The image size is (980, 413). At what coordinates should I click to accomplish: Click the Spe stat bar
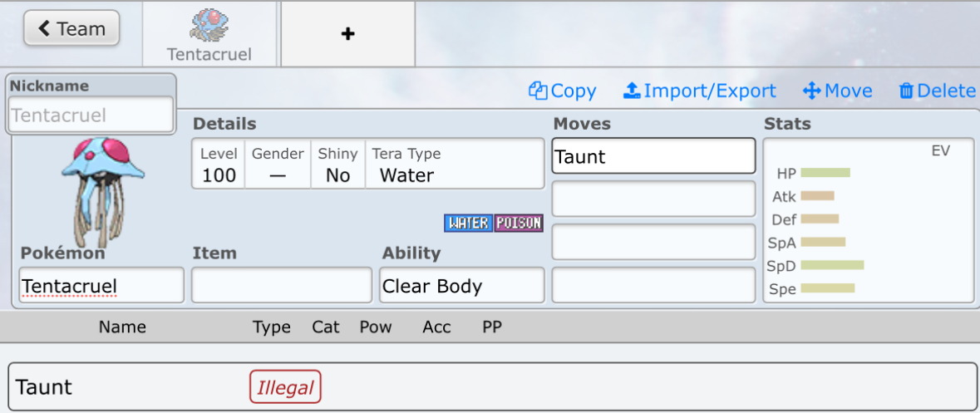point(828,288)
